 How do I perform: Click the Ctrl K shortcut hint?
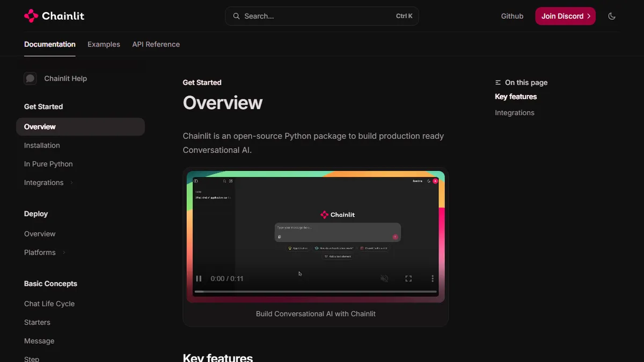(x=404, y=16)
